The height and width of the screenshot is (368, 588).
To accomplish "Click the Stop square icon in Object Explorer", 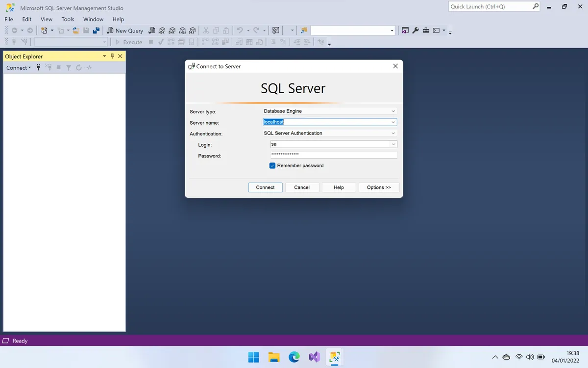I will [x=59, y=68].
